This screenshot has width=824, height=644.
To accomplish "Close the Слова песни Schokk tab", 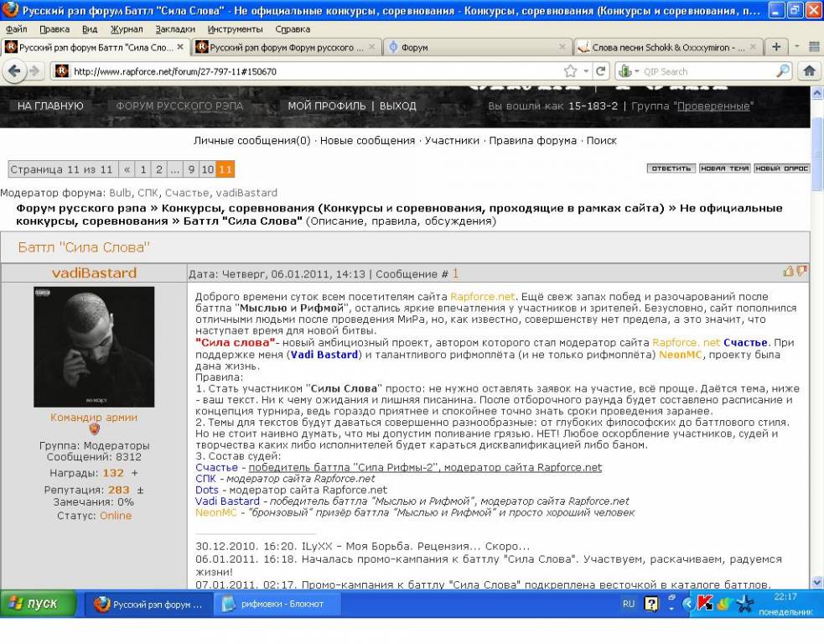I will (753, 47).
